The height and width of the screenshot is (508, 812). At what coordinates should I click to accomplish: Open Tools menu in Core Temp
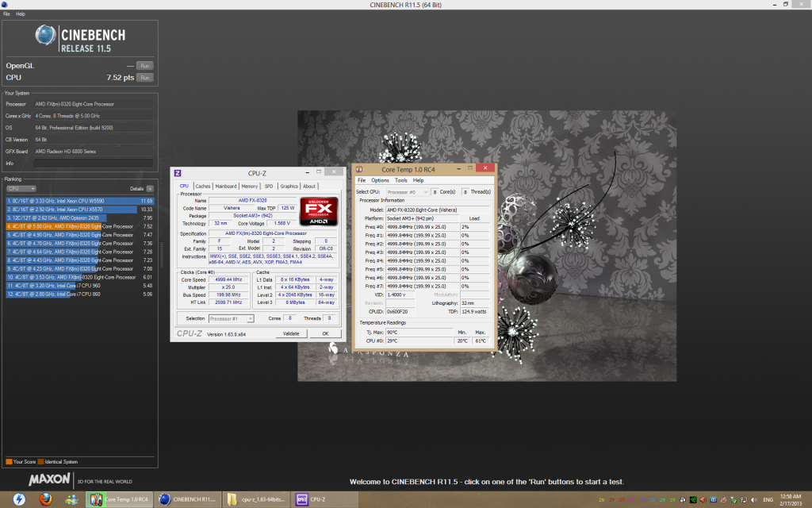(x=401, y=180)
